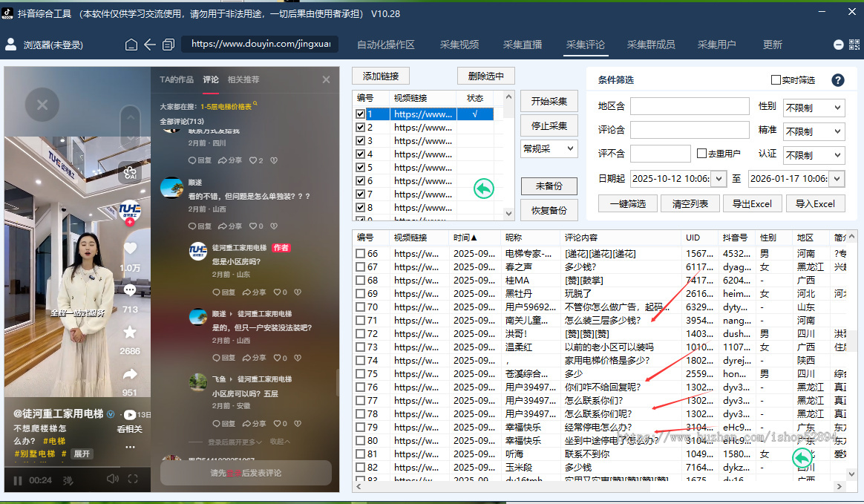Check the checkbox for comment row 66
Screen dimensions: 864x504
[360, 253]
